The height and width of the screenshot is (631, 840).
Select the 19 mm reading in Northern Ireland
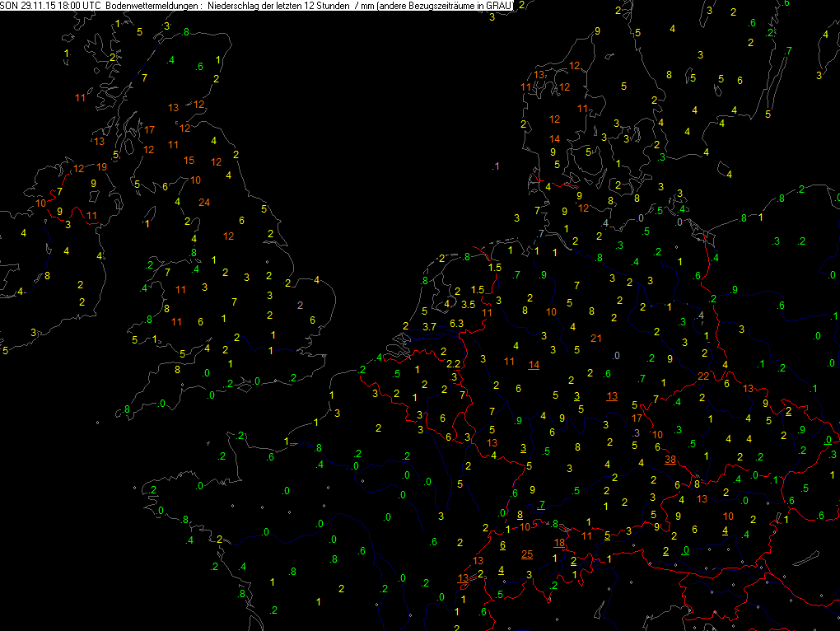100,166
